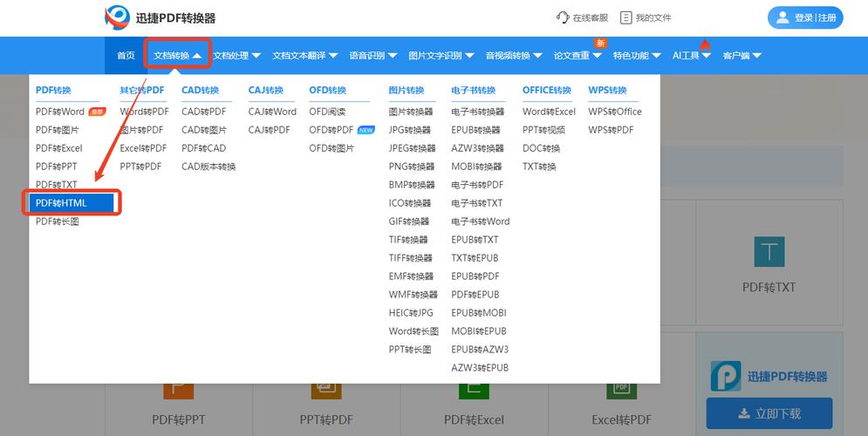Click the 在线客服 headset icon
This screenshot has width=868, height=436.
point(563,17)
